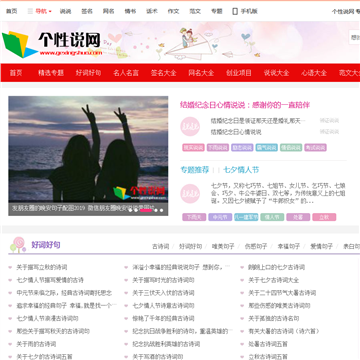This screenshot has height=360, width=360.
Task: Open 话术 in the top bar
Action: [152, 11]
